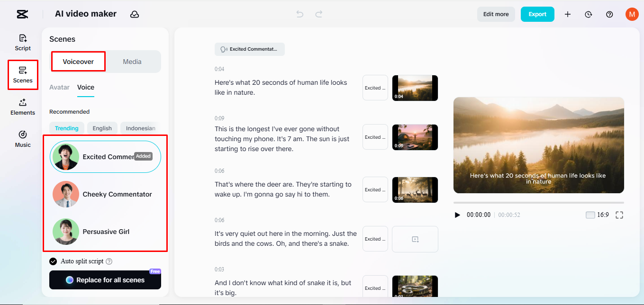Enter fullscreen preview mode
The image size is (644, 305).
click(619, 215)
